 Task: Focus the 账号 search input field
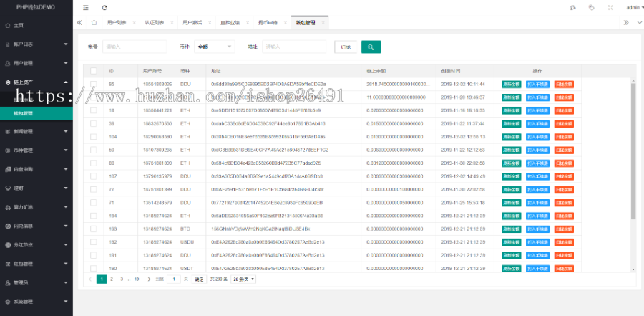135,47
